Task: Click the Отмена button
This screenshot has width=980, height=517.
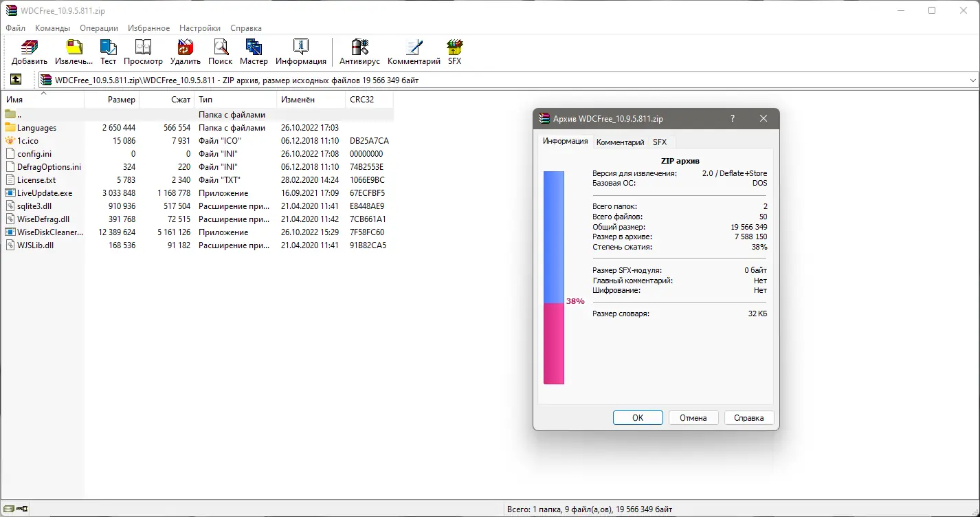Action: coord(693,417)
